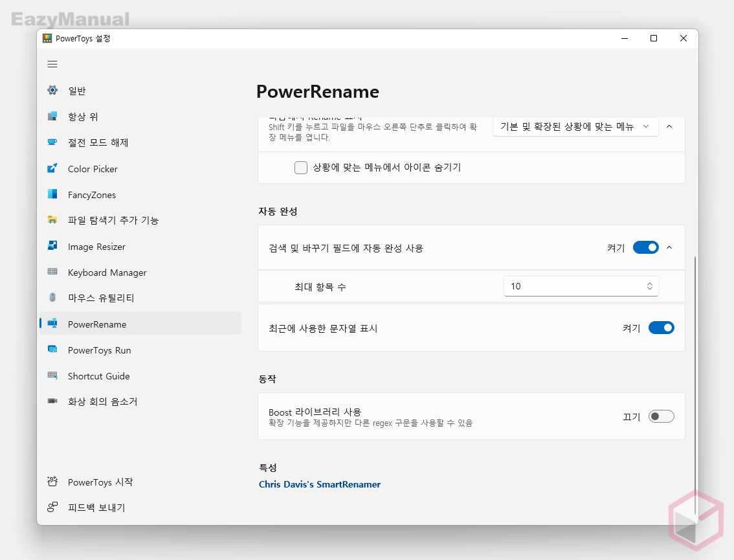Open 마우스 유틸리티 settings
734x560 pixels.
click(x=140, y=298)
